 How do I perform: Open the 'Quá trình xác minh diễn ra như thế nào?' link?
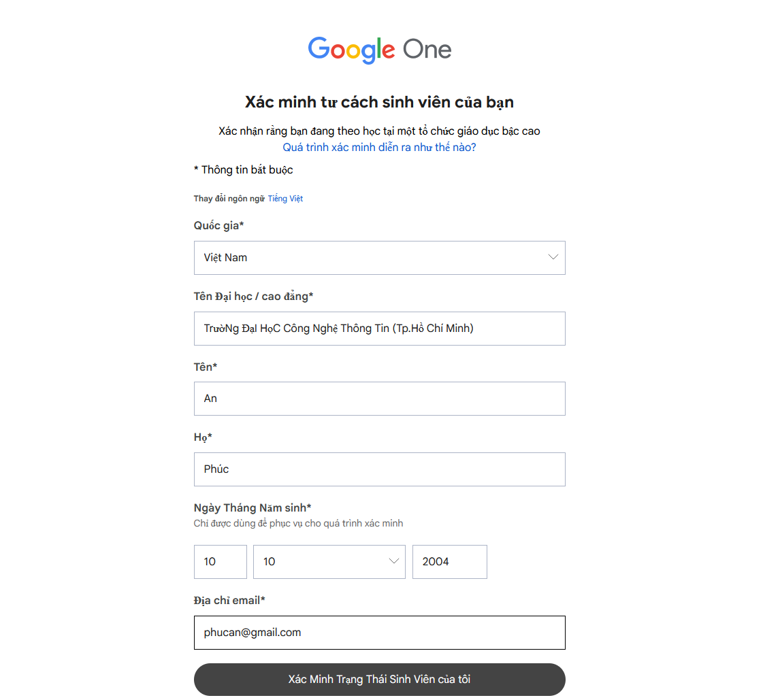coord(379,147)
